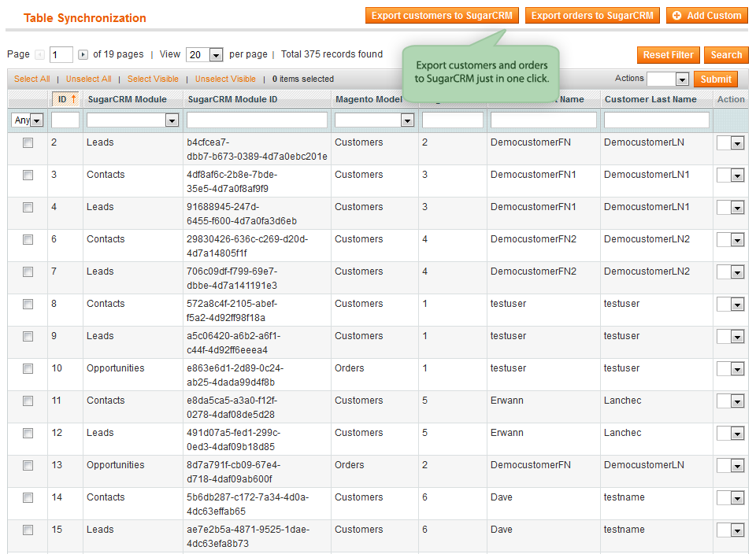This screenshot has height=554, width=756.
Task: Open the Action dropdown for row ID 8
Action: coord(731,305)
